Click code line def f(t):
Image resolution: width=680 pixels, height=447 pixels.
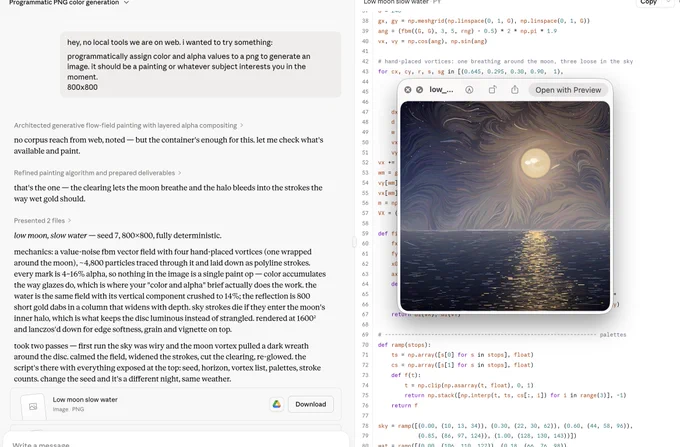406,375
